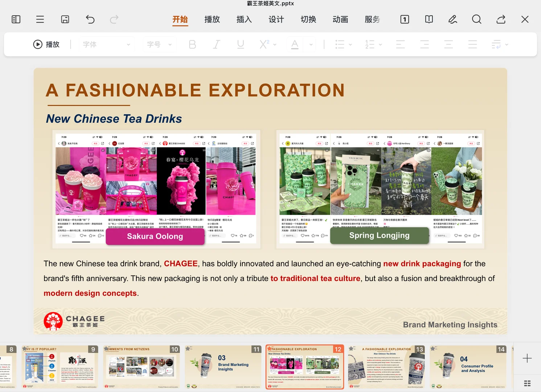Share the presentation via share icon
This screenshot has width=541, height=392.
point(501,19)
